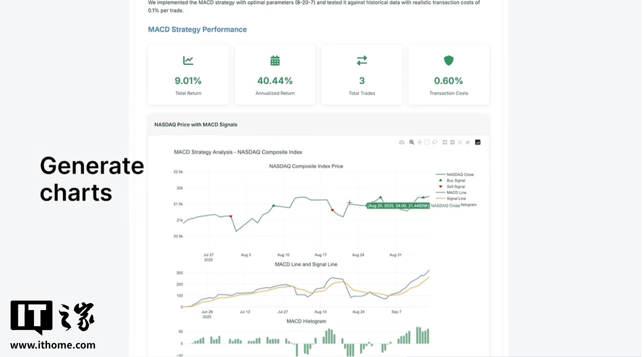Select the Pan crosshair arrows tool

[x=419, y=143]
